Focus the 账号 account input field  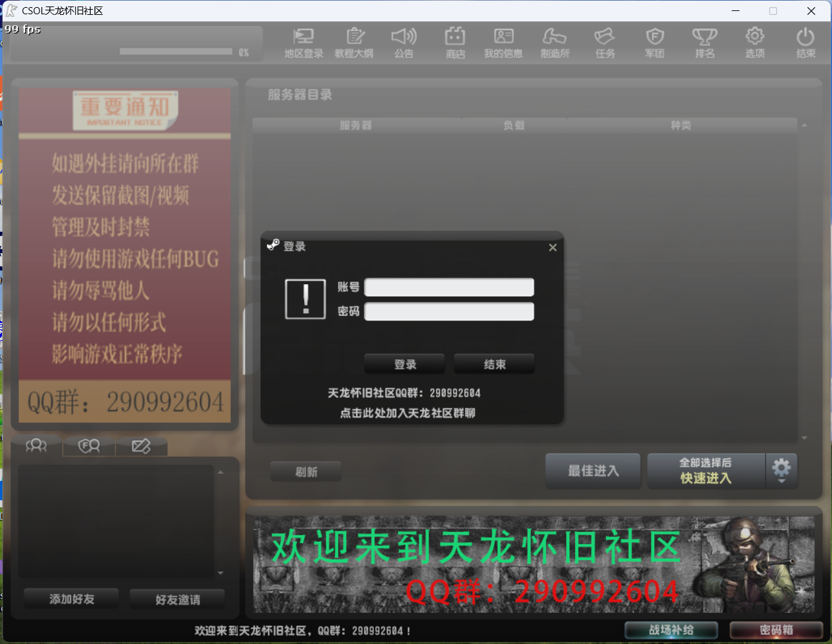coord(449,287)
